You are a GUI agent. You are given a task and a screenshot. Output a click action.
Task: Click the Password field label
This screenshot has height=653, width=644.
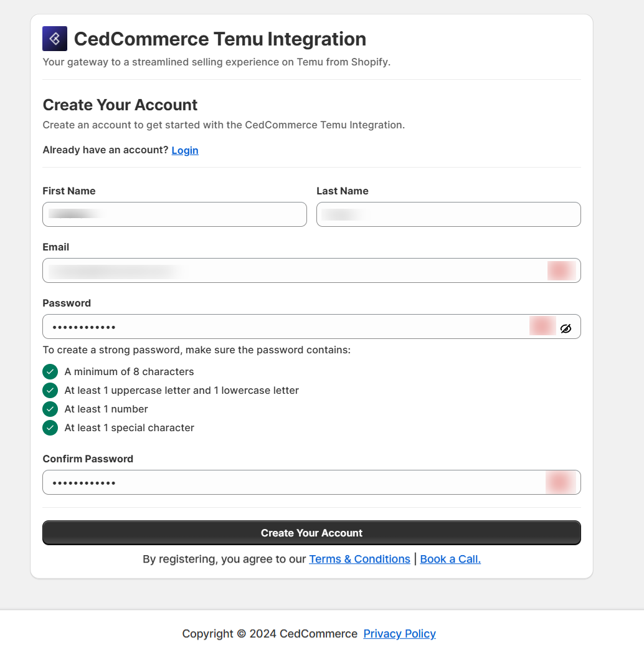[x=67, y=303]
